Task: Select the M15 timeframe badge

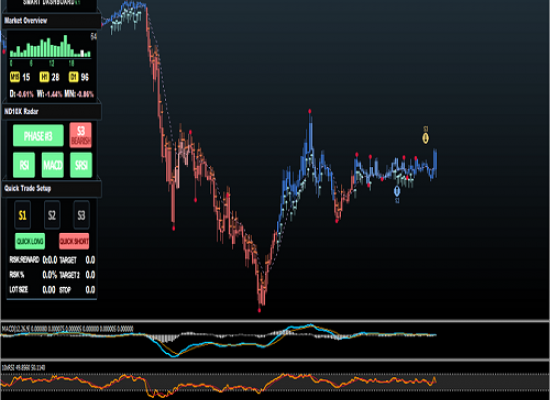Action: point(15,77)
